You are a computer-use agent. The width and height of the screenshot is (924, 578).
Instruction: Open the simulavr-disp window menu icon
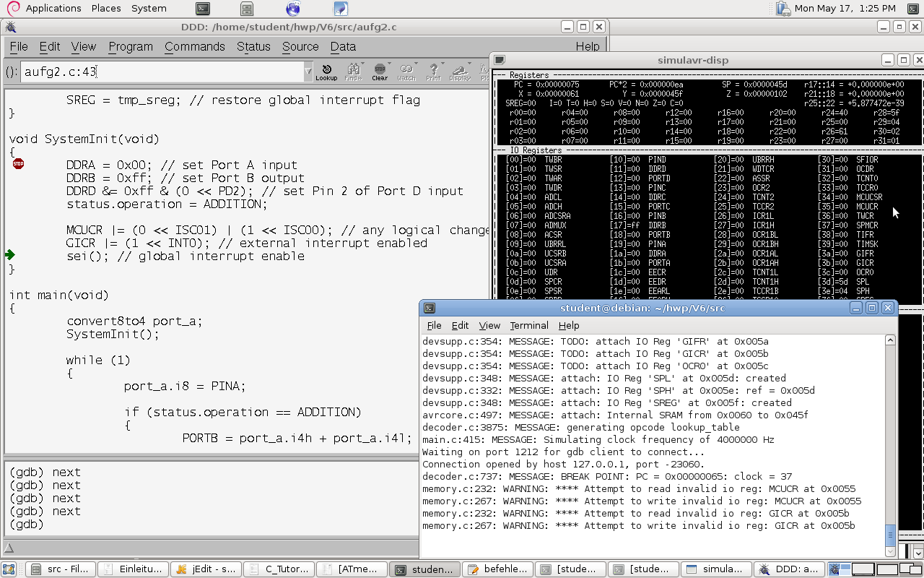tap(500, 60)
